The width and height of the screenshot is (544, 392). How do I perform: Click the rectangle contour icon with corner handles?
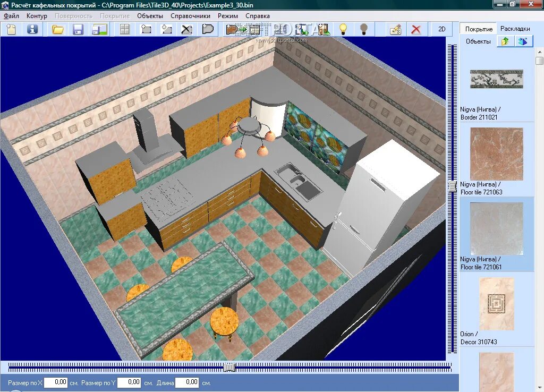point(146,29)
